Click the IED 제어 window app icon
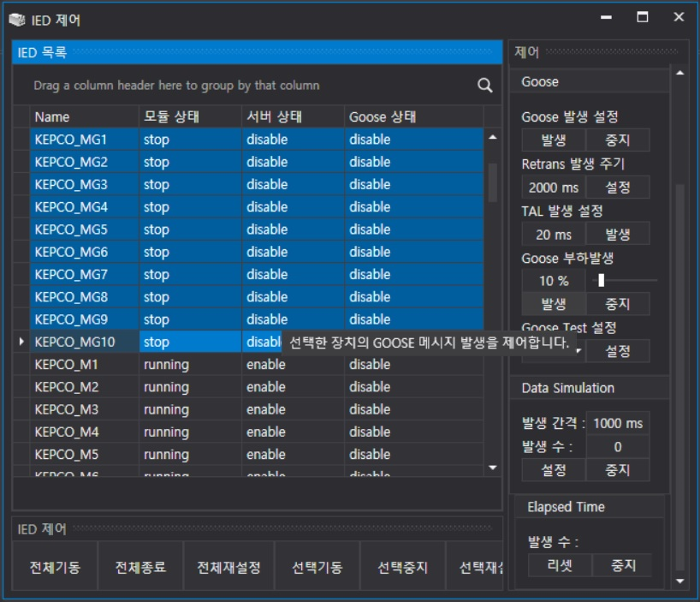Screen dimensions: 700x602 click(x=17, y=20)
